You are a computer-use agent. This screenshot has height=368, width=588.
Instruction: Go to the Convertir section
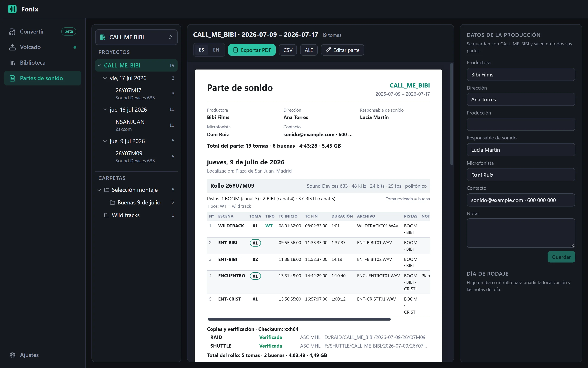coord(43,32)
